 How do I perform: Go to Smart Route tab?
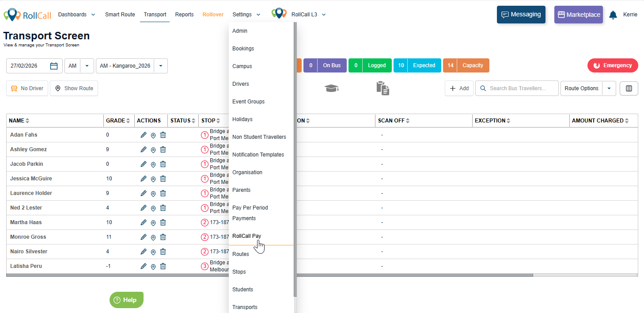pyautogui.click(x=120, y=15)
